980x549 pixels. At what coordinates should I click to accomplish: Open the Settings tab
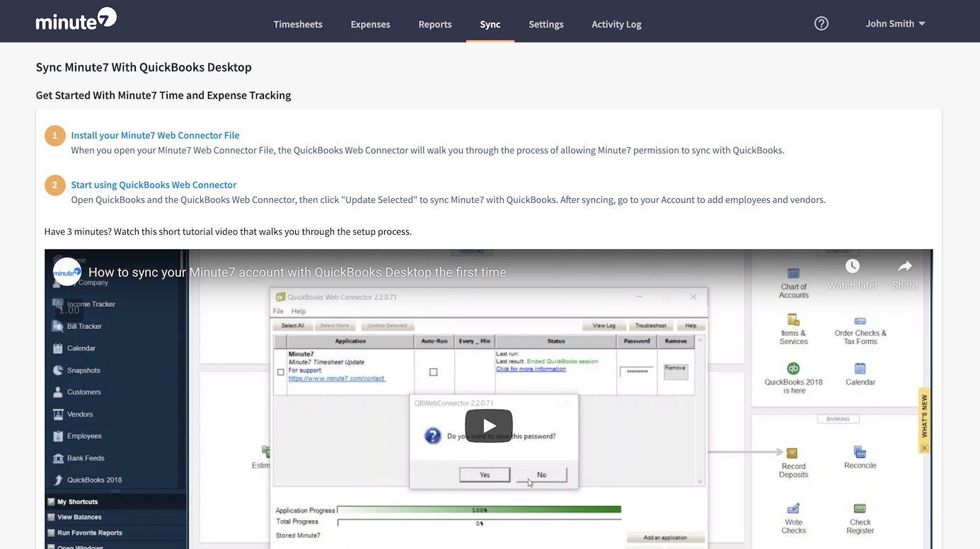tap(546, 24)
